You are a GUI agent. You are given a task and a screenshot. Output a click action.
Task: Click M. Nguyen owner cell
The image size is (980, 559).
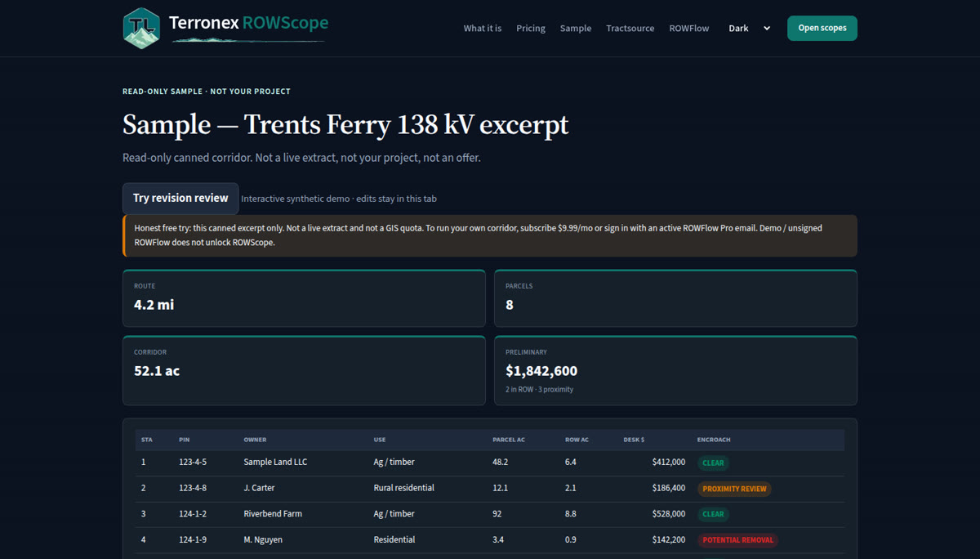click(x=263, y=539)
